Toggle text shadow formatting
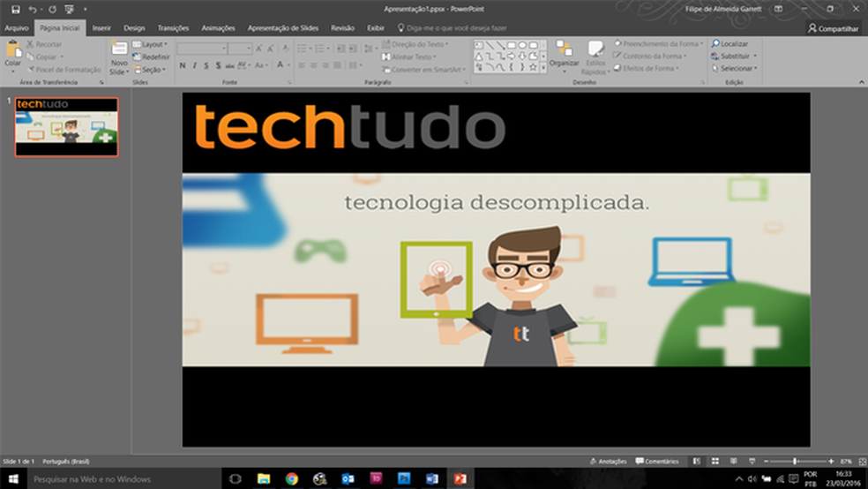 [218, 65]
